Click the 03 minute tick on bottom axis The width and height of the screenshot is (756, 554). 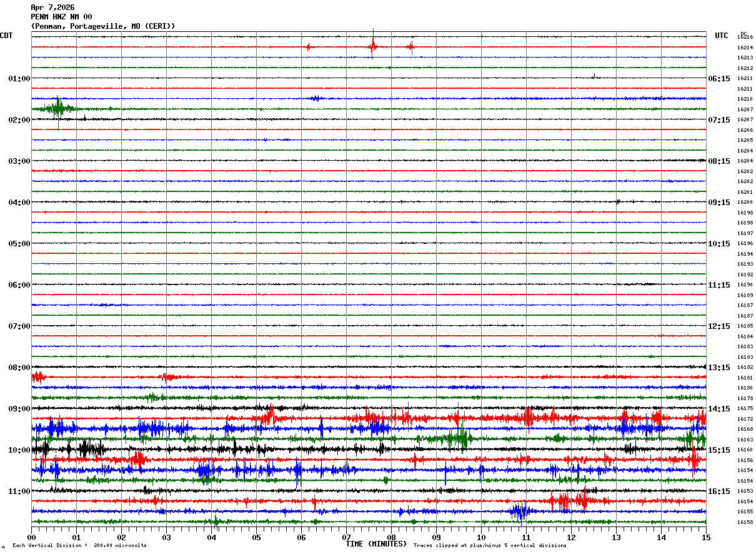tap(166, 537)
